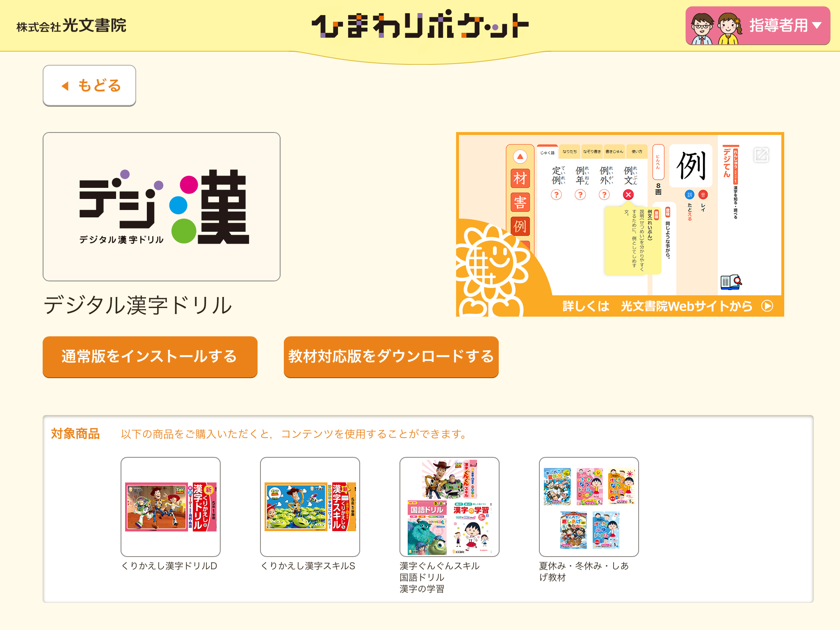The width and height of the screenshot is (840, 630).
Task: Click 教材対応版をダウンロードする button
Action: pos(391,356)
